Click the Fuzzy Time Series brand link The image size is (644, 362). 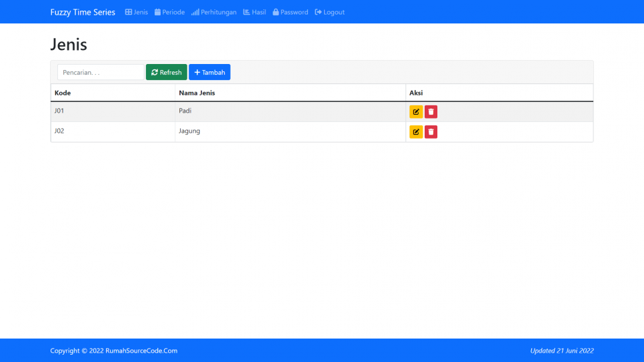83,12
